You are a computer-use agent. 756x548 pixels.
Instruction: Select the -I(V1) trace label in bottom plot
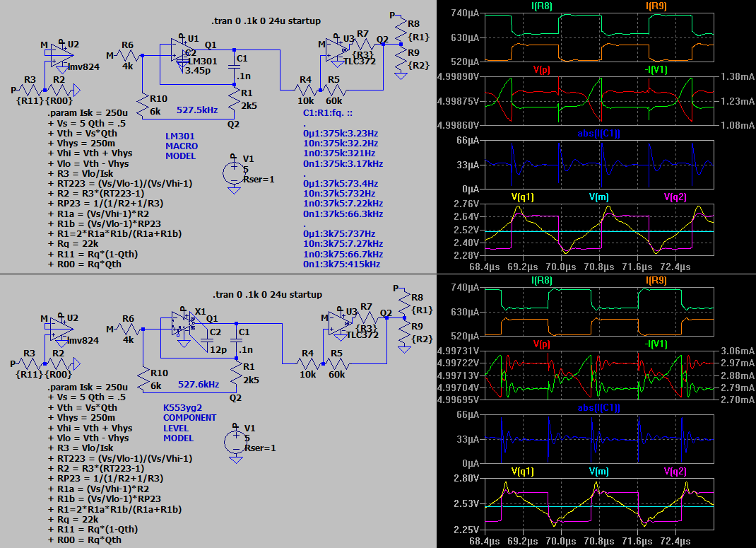656,344
